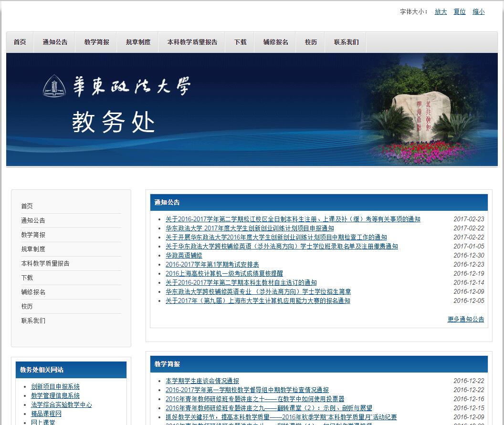Click the 教学简报 section header
The width and height of the screenshot is (504, 425).
point(319,364)
